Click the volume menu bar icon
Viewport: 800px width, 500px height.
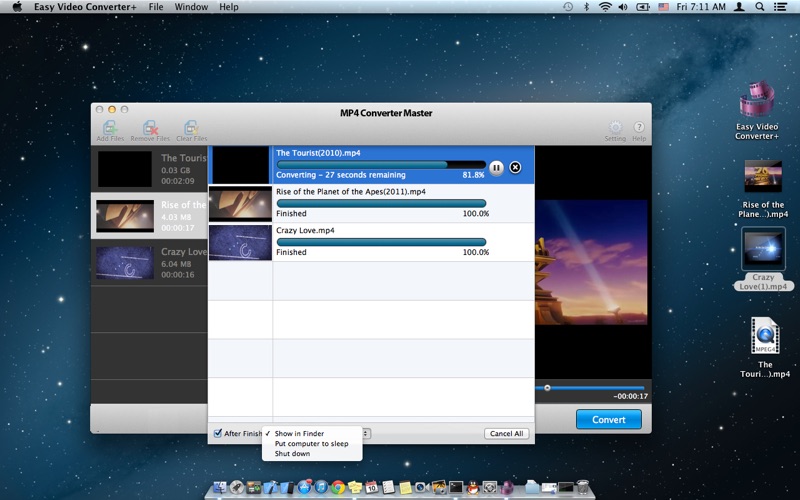[623, 7]
